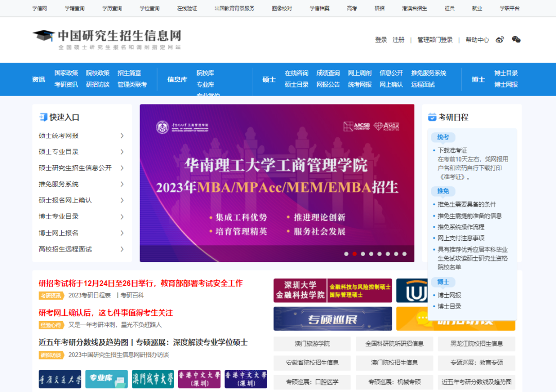Open the WeChat icon in header
This screenshot has width=556, height=392.
point(516,40)
